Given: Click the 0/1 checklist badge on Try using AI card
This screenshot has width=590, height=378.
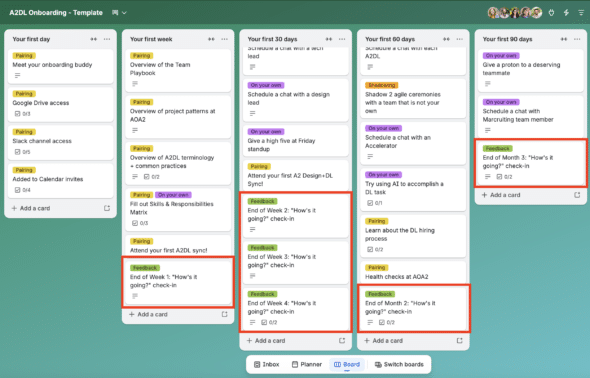Looking at the screenshot, I should [375, 203].
